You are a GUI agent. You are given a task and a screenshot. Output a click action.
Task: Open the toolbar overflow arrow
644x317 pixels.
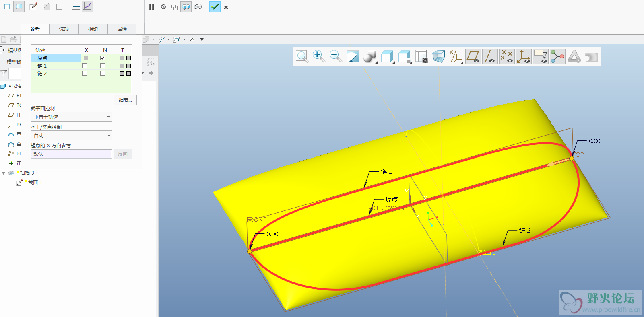coord(202,39)
